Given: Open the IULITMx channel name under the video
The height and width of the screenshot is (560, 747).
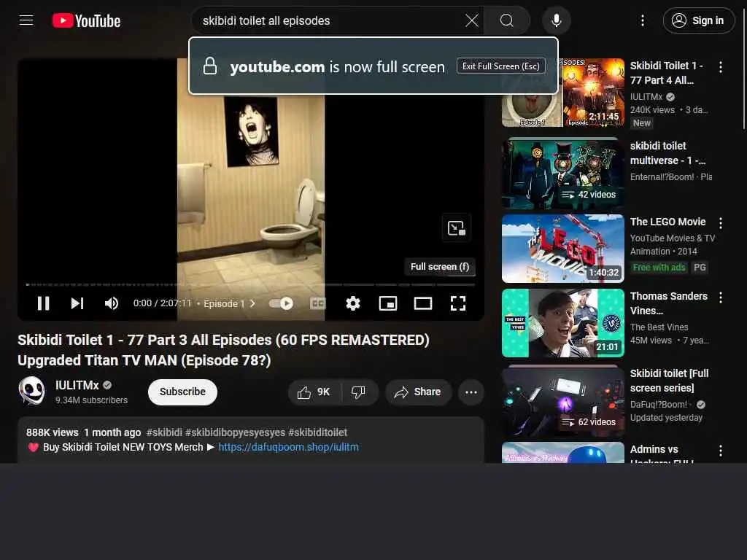Looking at the screenshot, I should tap(77, 385).
